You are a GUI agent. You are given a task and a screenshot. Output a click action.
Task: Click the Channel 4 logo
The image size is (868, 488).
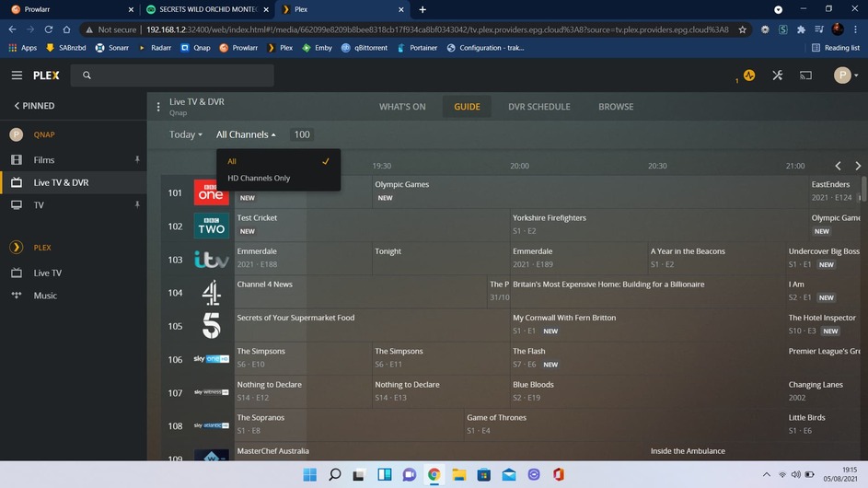pos(212,293)
